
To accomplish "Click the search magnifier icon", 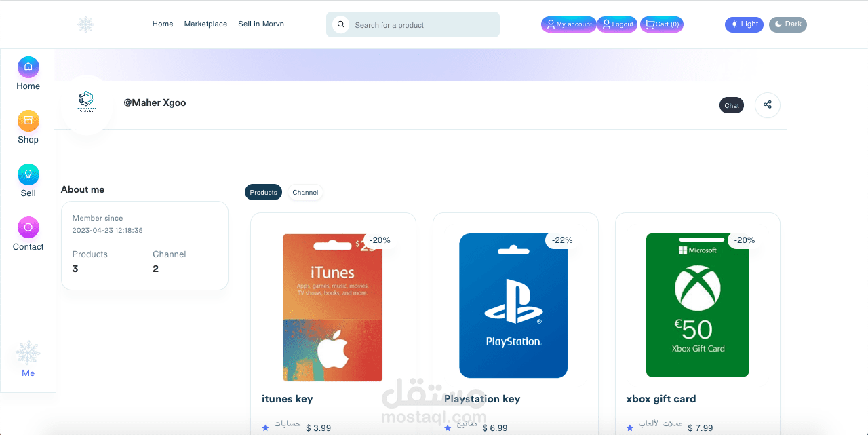I will (340, 24).
